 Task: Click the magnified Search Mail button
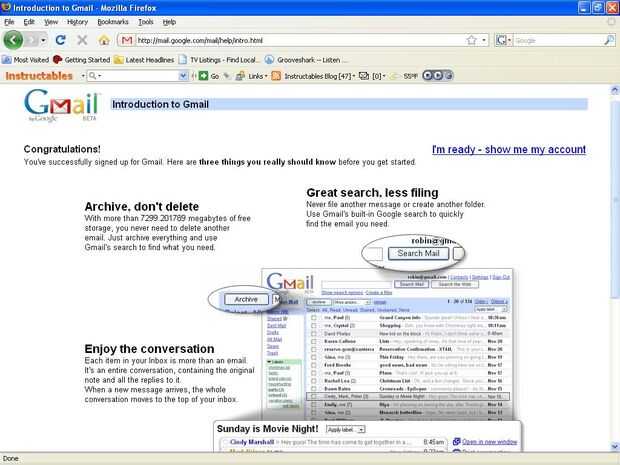(418, 253)
